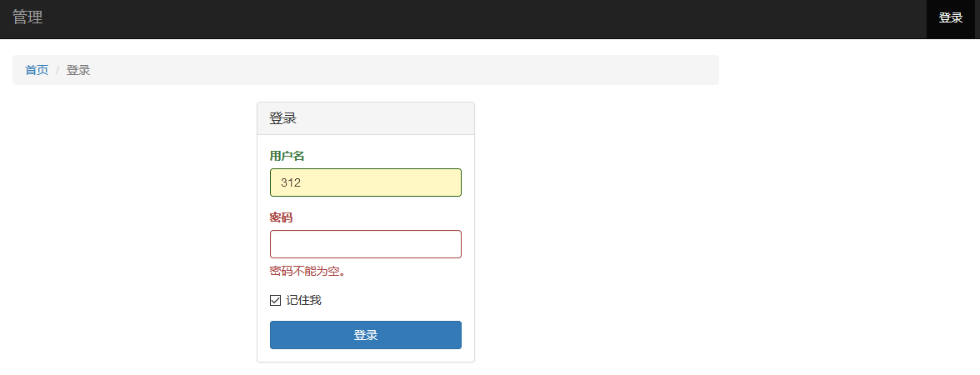Click the 记住我 label text
The height and width of the screenshot is (375, 980).
pyautogui.click(x=303, y=300)
